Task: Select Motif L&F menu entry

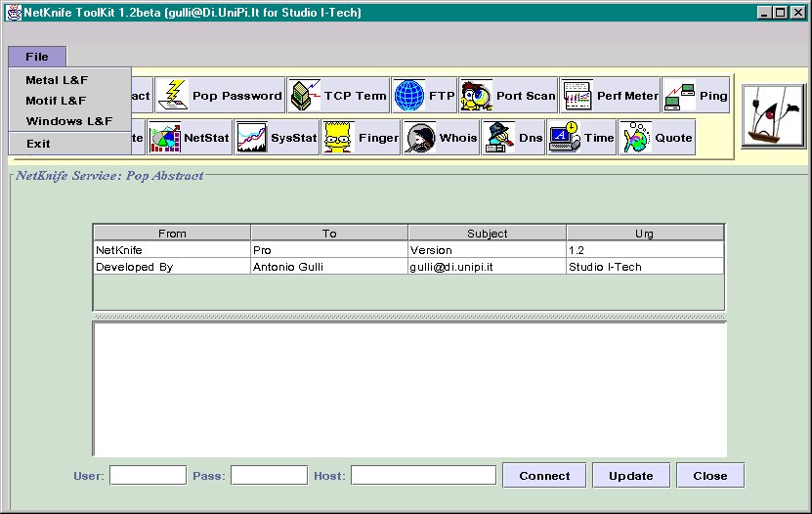Action: 70,101
